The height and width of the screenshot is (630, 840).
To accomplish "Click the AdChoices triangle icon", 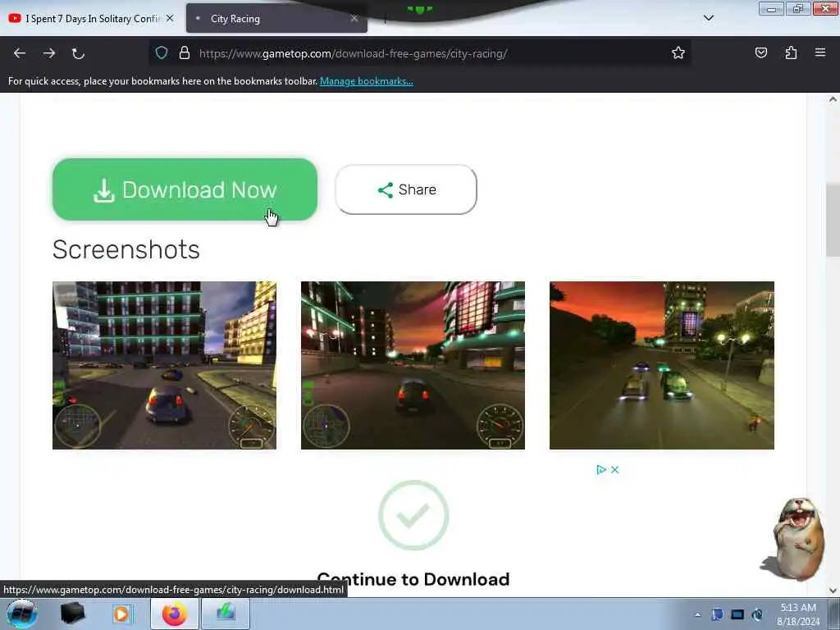I will (x=601, y=470).
